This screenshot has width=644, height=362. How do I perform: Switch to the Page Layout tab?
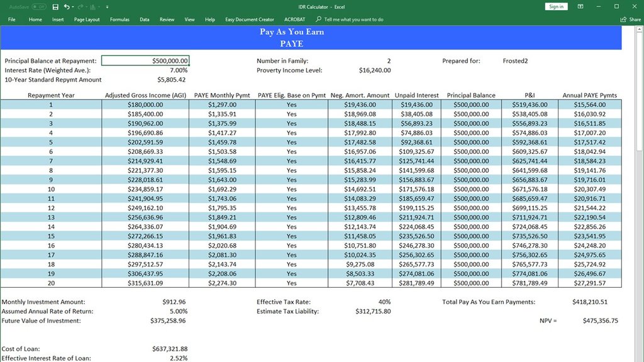click(87, 19)
